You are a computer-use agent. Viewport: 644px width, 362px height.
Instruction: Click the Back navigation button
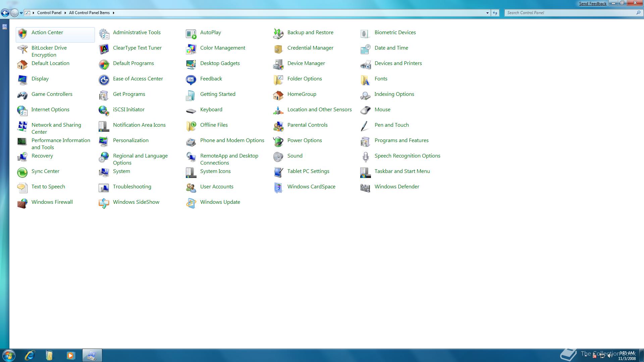(x=5, y=13)
